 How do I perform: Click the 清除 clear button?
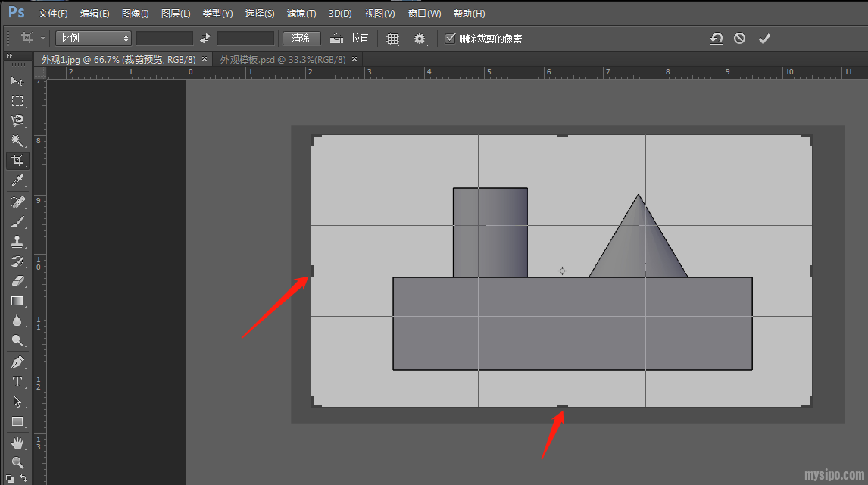coord(301,39)
